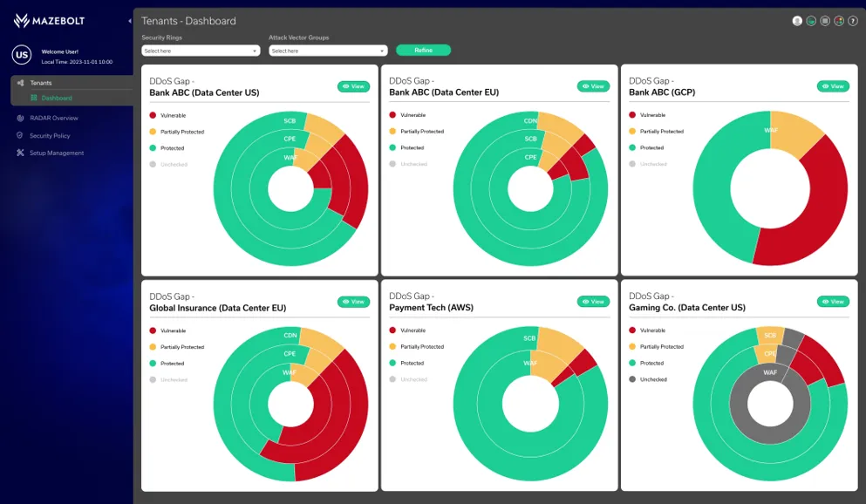
Task: Toggle Vulnerable legend in Bank ABC (GCP)
Action: (x=647, y=115)
